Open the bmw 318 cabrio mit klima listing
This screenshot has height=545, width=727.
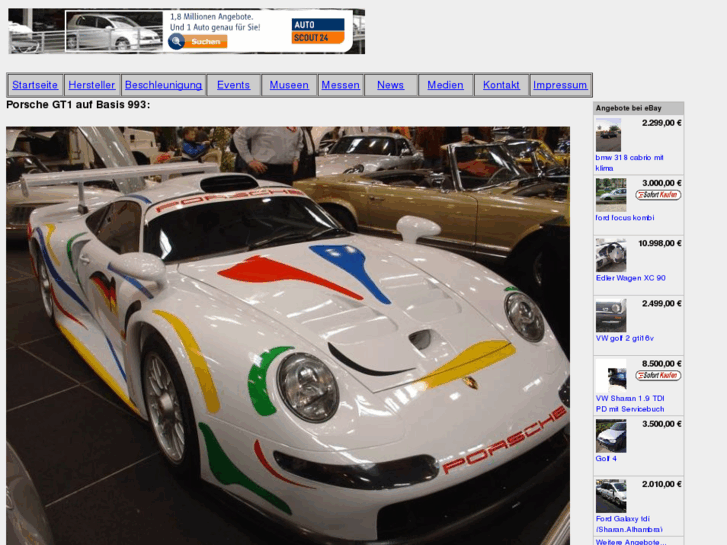(629, 163)
